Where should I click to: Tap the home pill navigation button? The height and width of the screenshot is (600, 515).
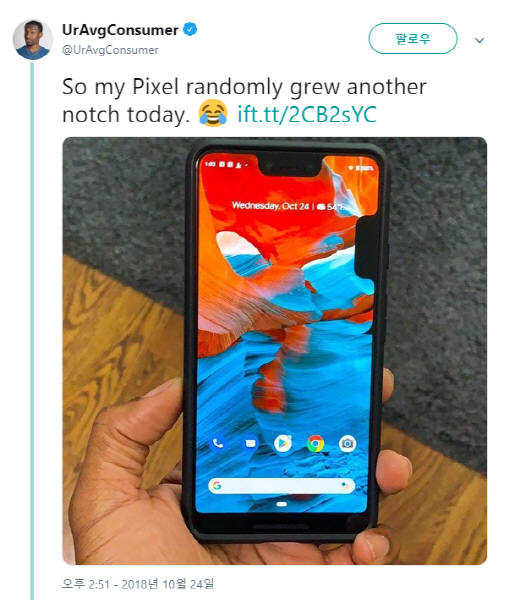pyautogui.click(x=282, y=504)
